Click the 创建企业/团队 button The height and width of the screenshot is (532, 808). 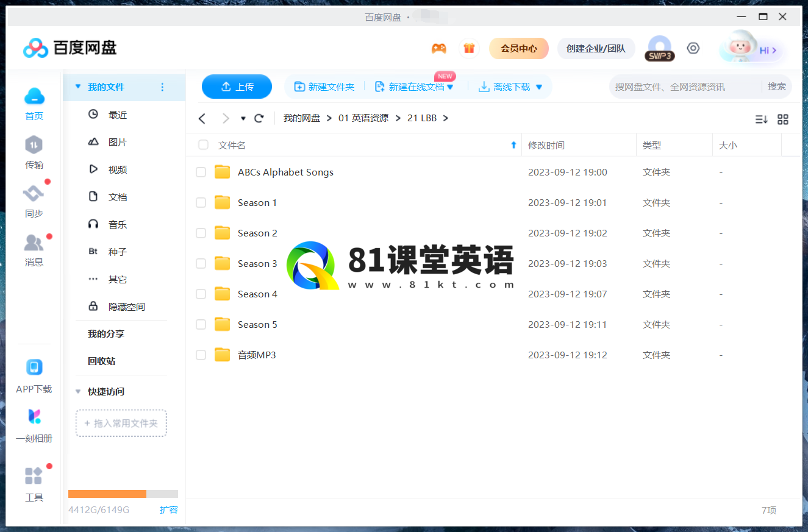pos(596,48)
